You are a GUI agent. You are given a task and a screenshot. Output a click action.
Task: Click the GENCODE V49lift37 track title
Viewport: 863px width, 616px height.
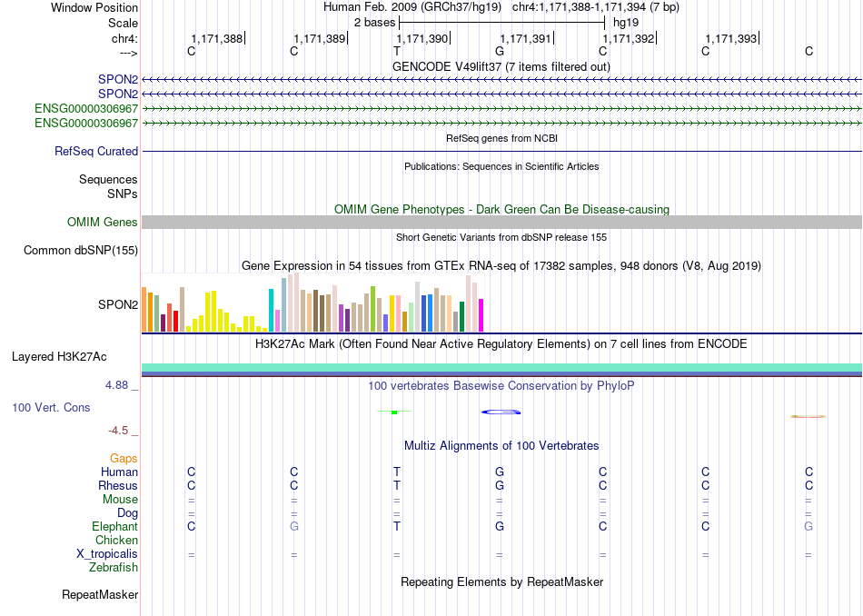pyautogui.click(x=501, y=67)
